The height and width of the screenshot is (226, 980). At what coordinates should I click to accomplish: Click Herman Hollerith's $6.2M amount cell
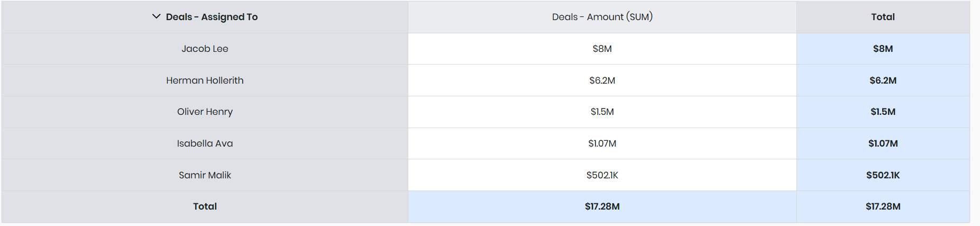click(602, 80)
